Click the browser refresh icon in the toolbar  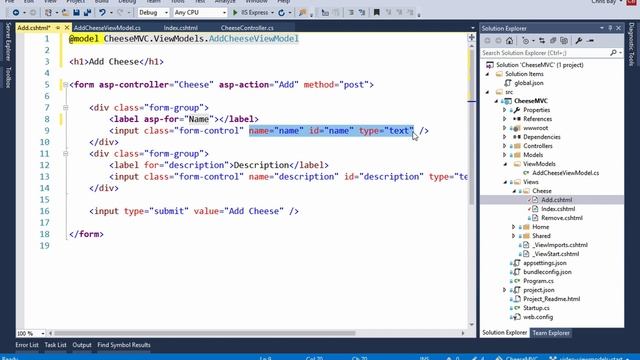tap(282, 13)
